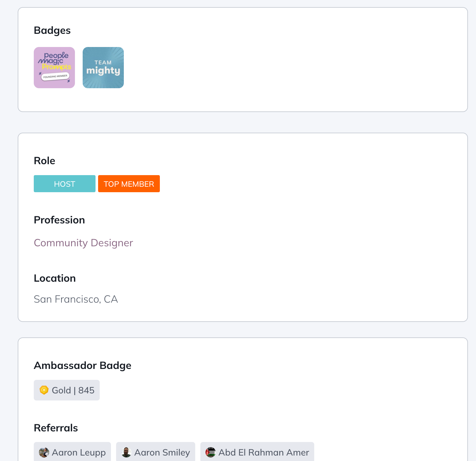The height and width of the screenshot is (461, 476).
Task: Open Aaron Leupp's profile avatar
Action: coord(45,452)
